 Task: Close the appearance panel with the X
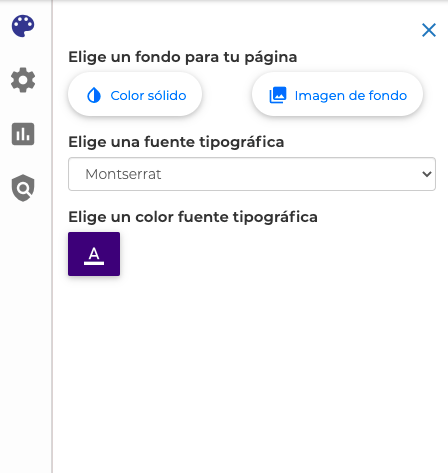point(429,30)
